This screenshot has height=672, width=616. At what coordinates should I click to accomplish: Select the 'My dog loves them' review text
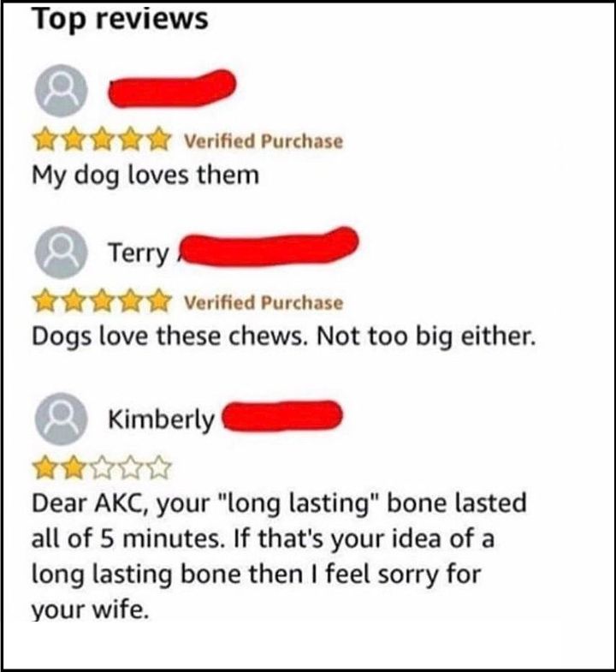click(145, 176)
